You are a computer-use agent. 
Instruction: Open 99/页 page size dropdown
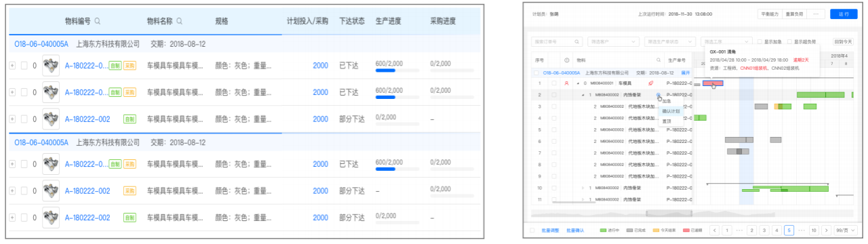[x=846, y=230]
